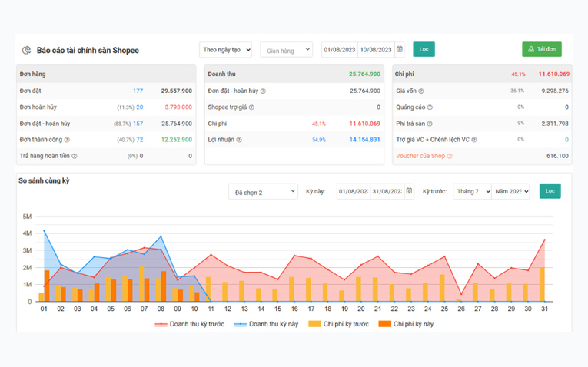This screenshot has width=588, height=367.
Task: Click the Giá vốn value 9.298.276
Action: click(x=555, y=91)
